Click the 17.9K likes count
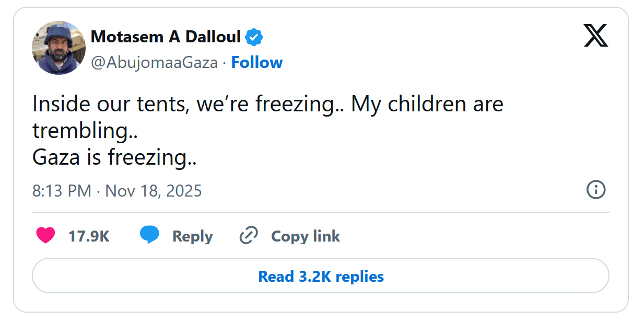The height and width of the screenshot is (321, 644). [x=89, y=236]
